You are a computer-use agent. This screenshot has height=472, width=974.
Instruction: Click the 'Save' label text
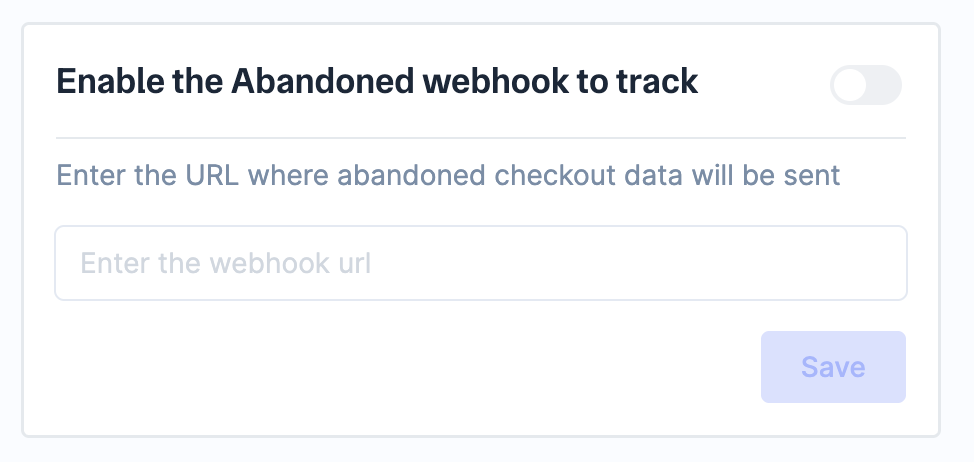(833, 367)
